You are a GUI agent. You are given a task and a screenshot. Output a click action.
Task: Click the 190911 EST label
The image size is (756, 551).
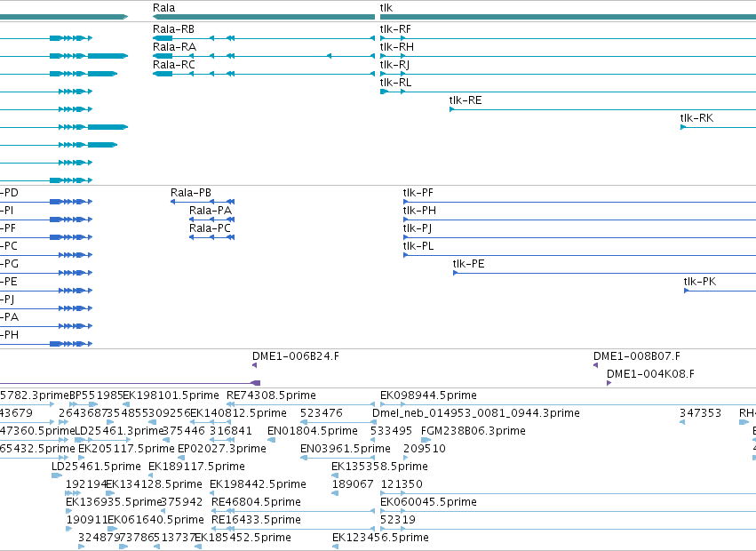pyautogui.click(x=87, y=521)
